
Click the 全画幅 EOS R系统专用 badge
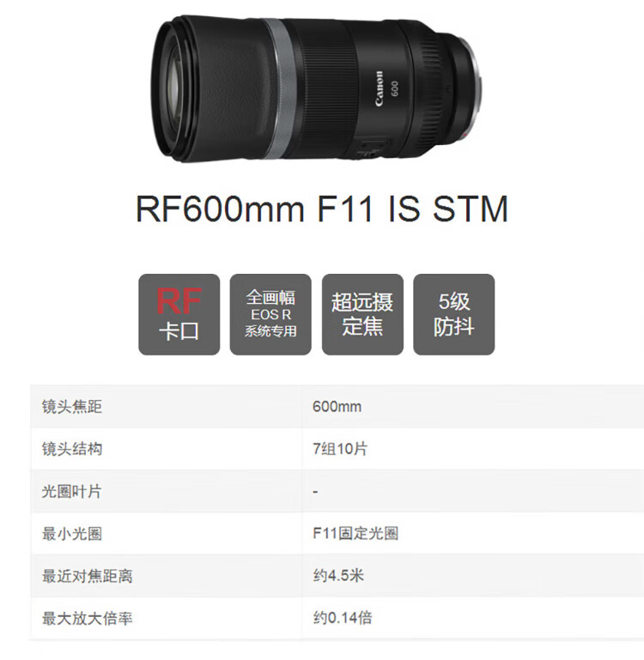coord(270,314)
